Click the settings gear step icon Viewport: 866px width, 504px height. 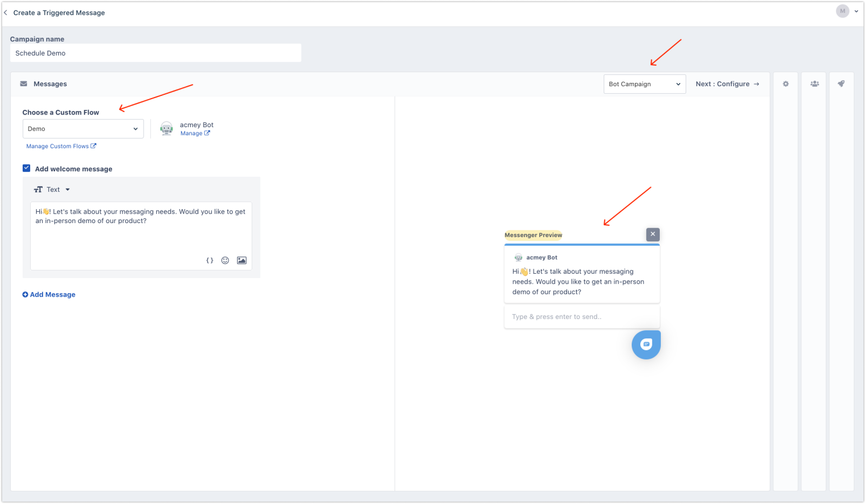click(786, 84)
